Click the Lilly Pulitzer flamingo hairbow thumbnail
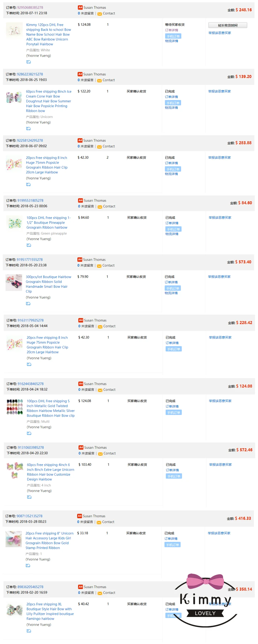 [x=14, y=611]
